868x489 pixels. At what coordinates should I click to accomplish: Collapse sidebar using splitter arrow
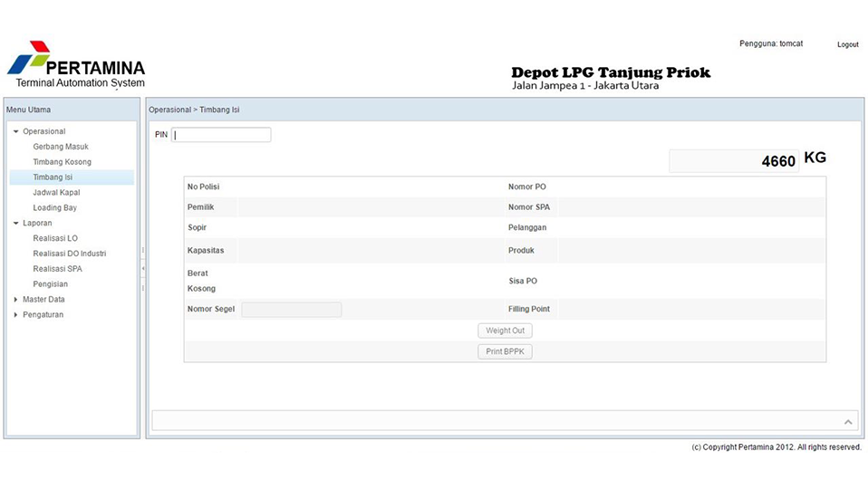(143, 269)
